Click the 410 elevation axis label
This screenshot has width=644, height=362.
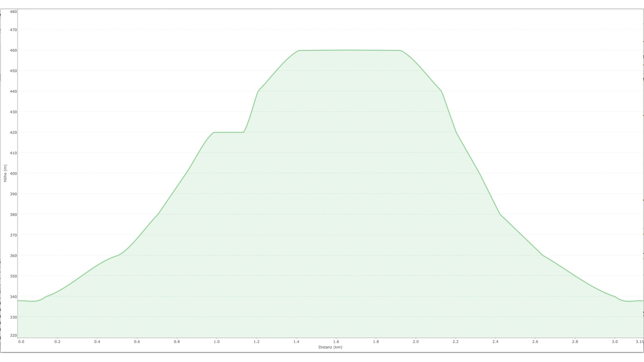(x=13, y=153)
